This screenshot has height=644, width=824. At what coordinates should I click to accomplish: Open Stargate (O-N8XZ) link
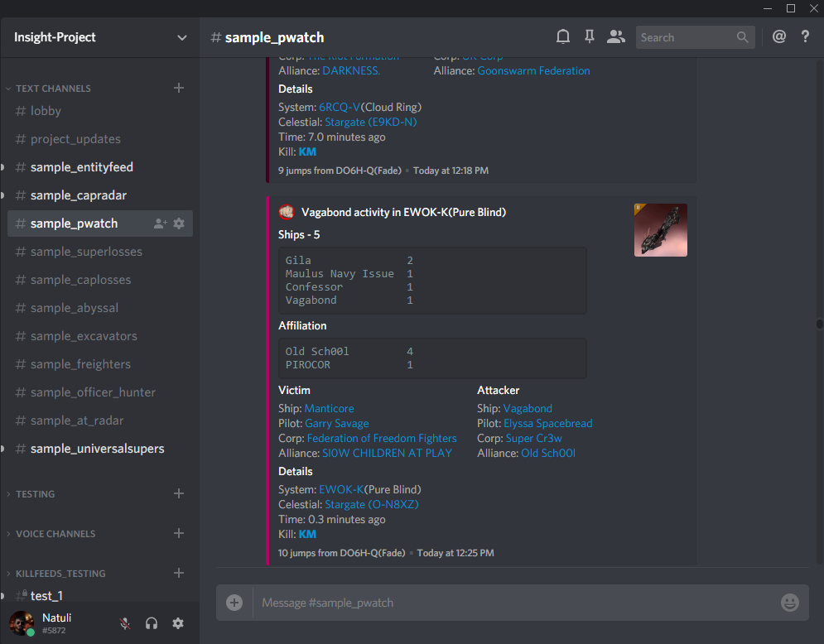tap(372, 504)
